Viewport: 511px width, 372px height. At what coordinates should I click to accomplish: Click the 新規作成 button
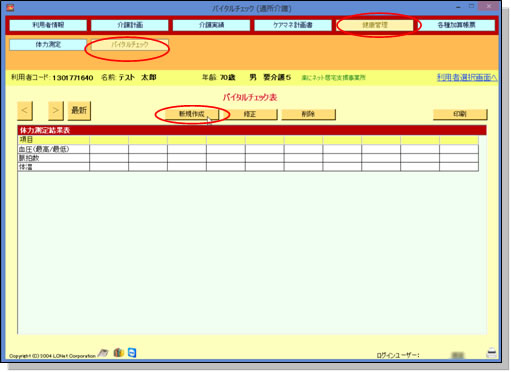pyautogui.click(x=192, y=114)
